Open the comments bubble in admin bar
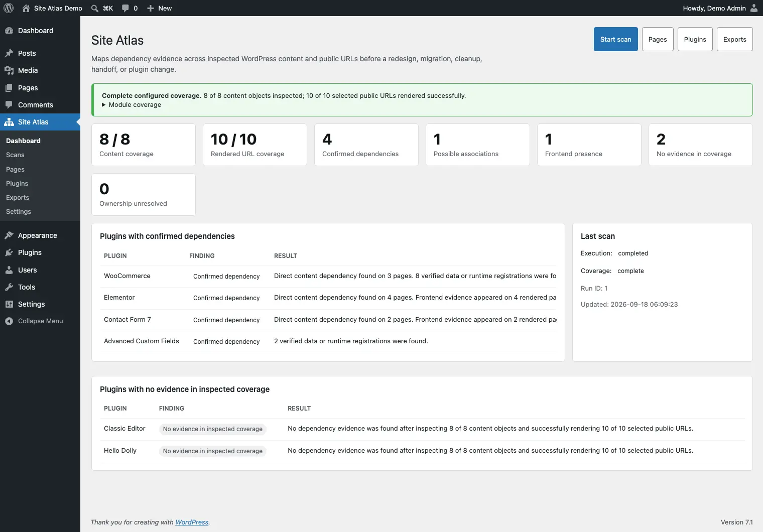763x532 pixels. (125, 8)
